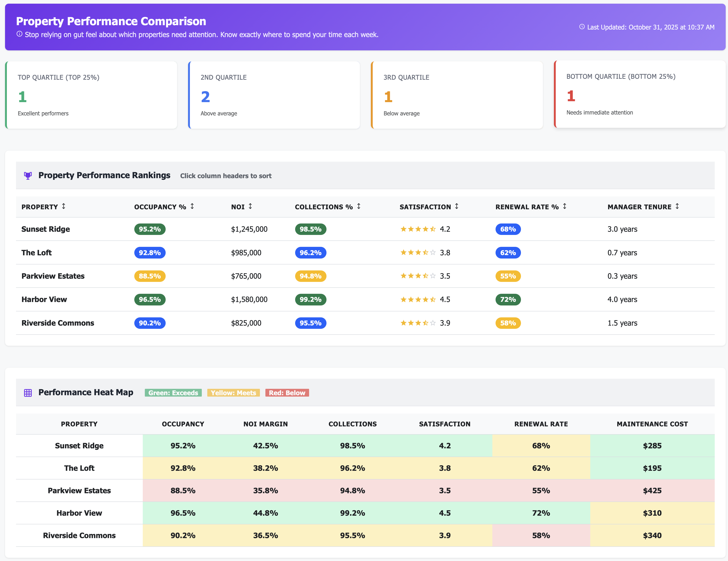Click the fifth star in Harbor View's rating
The height and width of the screenshot is (561, 728).
(x=433, y=299)
